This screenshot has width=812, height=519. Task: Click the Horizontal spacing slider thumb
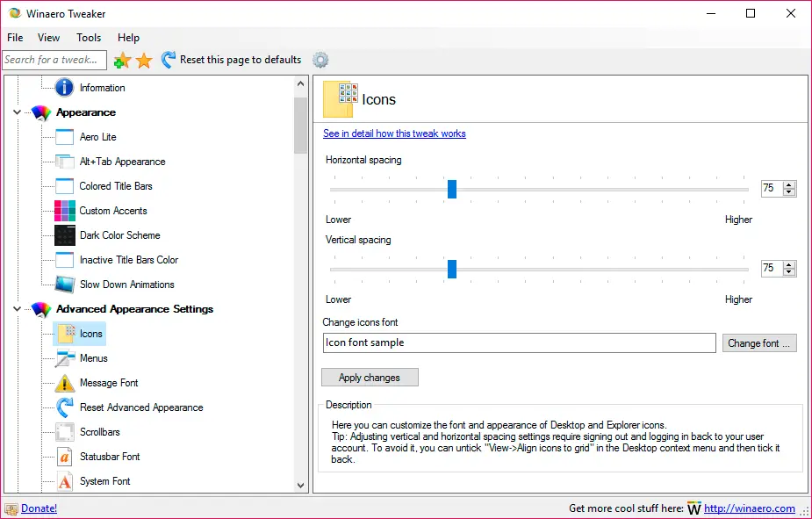[452, 189]
